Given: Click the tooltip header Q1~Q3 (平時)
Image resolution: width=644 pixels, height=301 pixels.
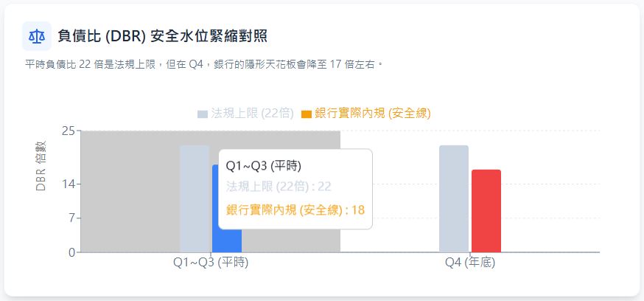Looking at the screenshot, I should tap(263, 165).
